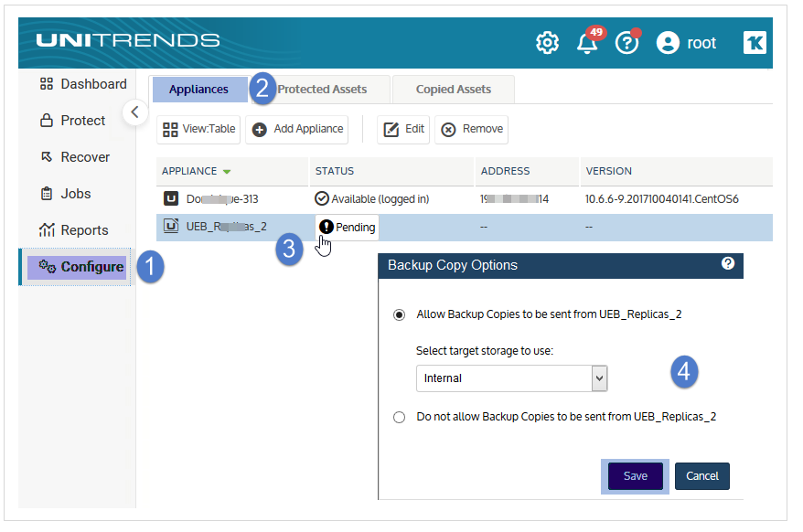Open the Jobs section
803x532 pixels.
[65, 194]
